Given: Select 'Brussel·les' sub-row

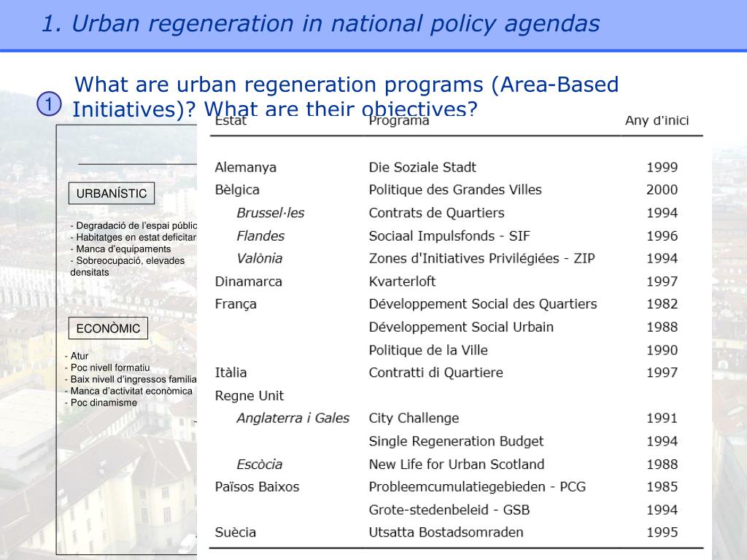Looking at the screenshot, I should coord(270,212).
